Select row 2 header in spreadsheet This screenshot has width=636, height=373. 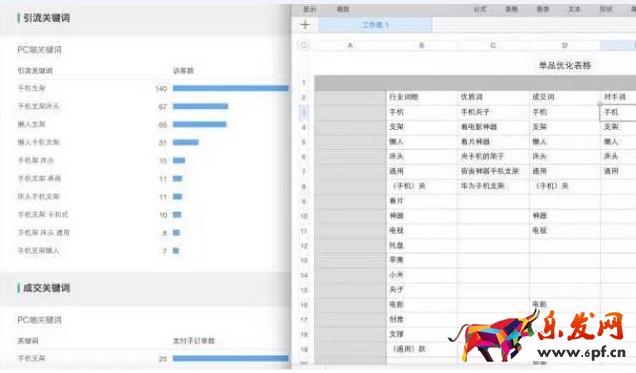coord(303,97)
